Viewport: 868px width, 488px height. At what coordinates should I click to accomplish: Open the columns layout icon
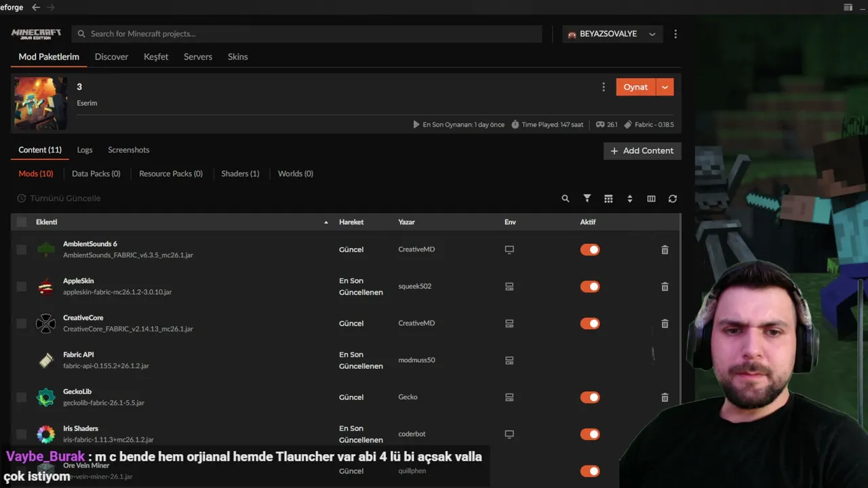click(651, 199)
